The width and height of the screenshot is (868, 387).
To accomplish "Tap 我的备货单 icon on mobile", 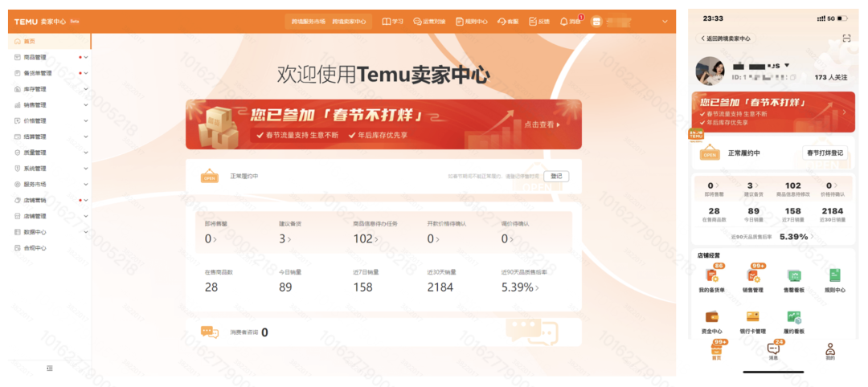I will pyautogui.click(x=711, y=277).
